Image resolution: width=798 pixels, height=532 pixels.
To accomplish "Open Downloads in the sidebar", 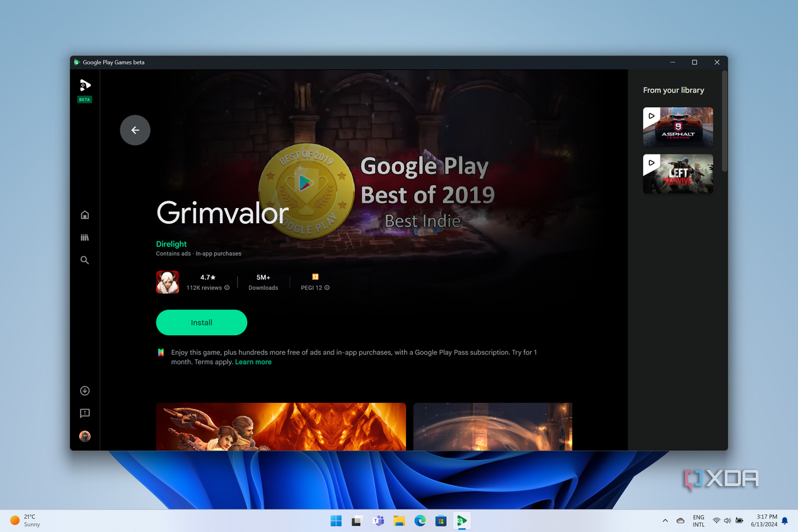I will 84,391.
